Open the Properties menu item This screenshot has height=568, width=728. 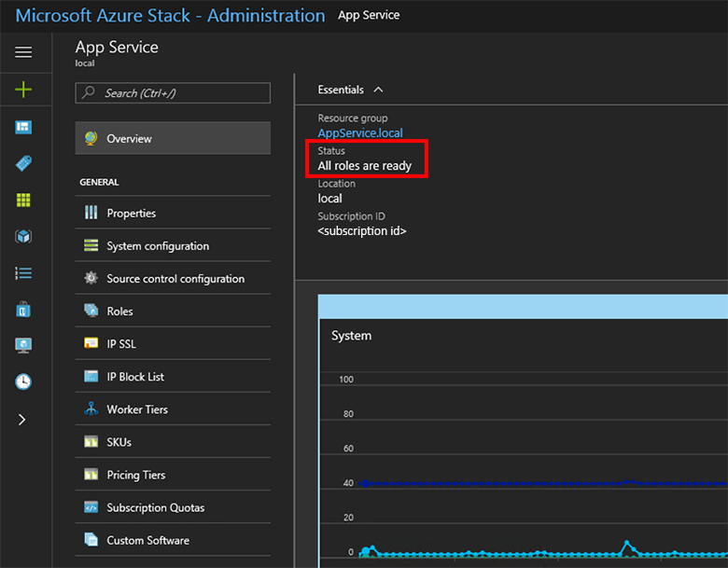tap(131, 214)
